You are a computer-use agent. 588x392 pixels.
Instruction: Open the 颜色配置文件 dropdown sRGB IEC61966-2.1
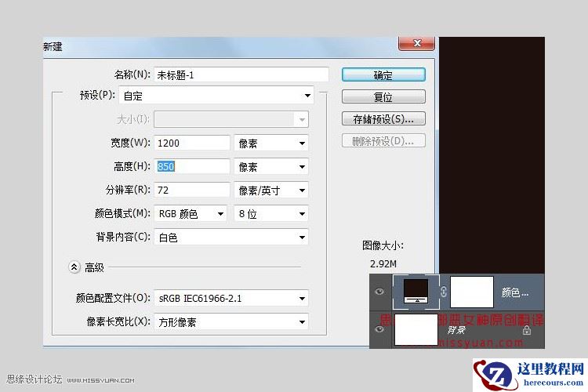231,298
